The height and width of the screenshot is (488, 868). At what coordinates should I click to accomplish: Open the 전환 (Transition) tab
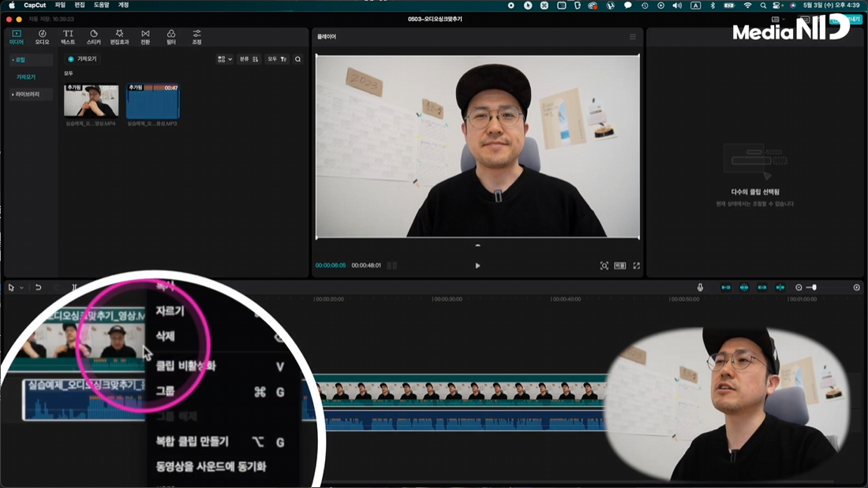pos(145,37)
